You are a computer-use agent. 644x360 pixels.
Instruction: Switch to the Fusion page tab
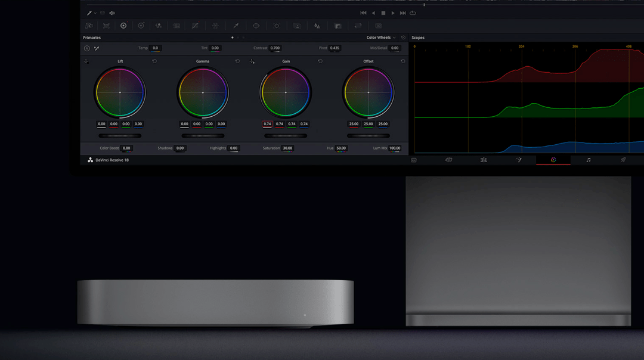click(519, 160)
